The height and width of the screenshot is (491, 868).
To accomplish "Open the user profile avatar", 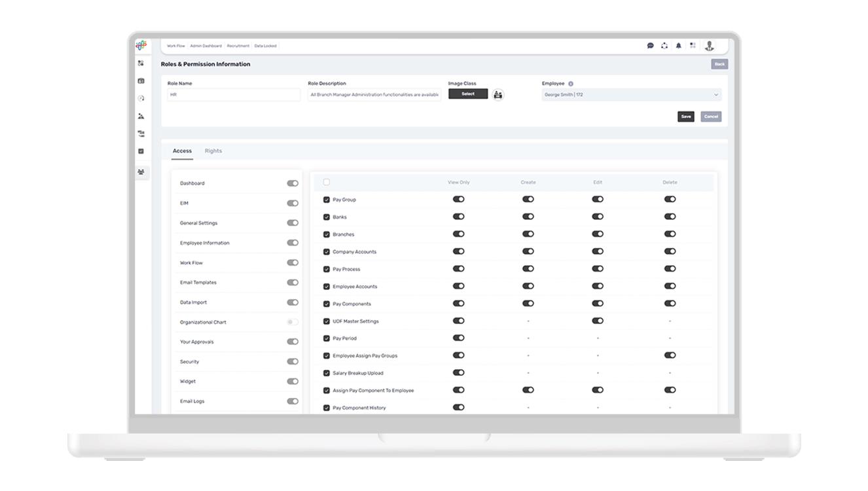I will [x=709, y=46].
